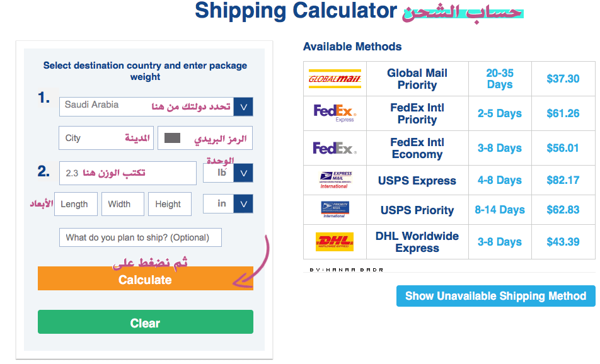
Task: Click the orange Calculate button
Action: 146,278
